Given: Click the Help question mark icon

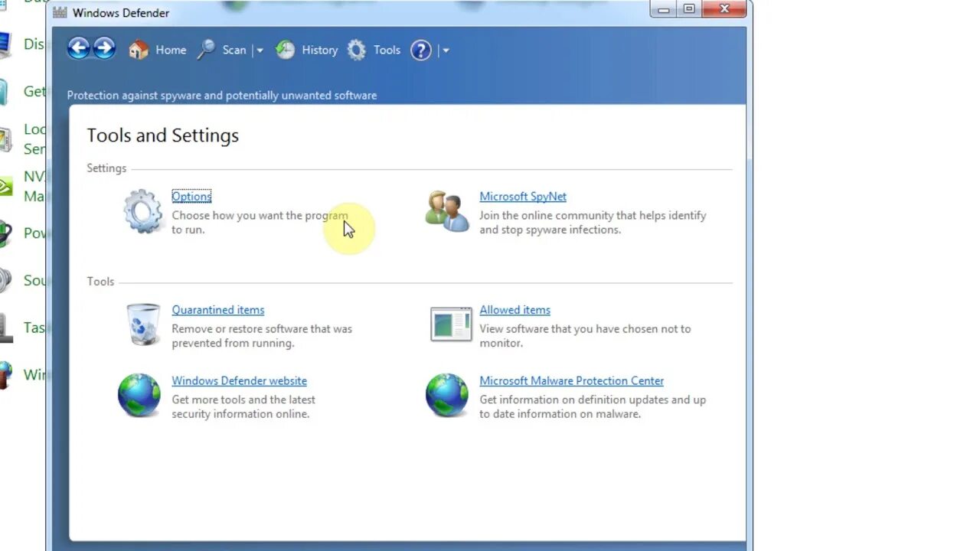Looking at the screenshot, I should 421,51.
